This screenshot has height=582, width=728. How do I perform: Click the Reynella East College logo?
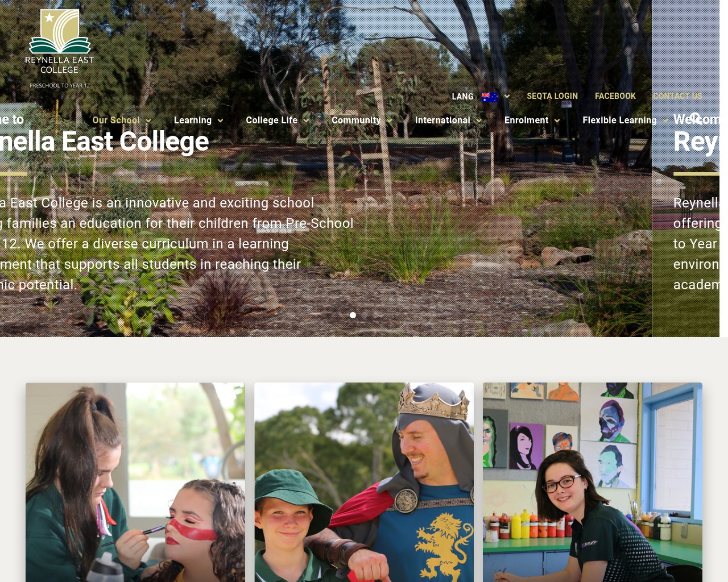[59, 48]
